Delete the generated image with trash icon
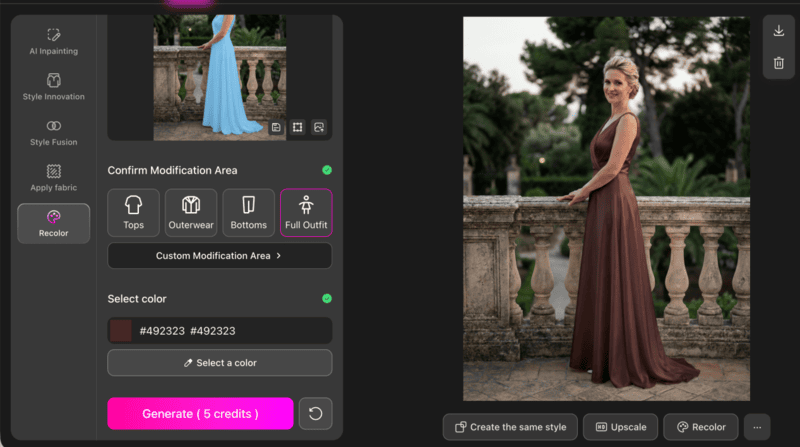 (x=779, y=63)
